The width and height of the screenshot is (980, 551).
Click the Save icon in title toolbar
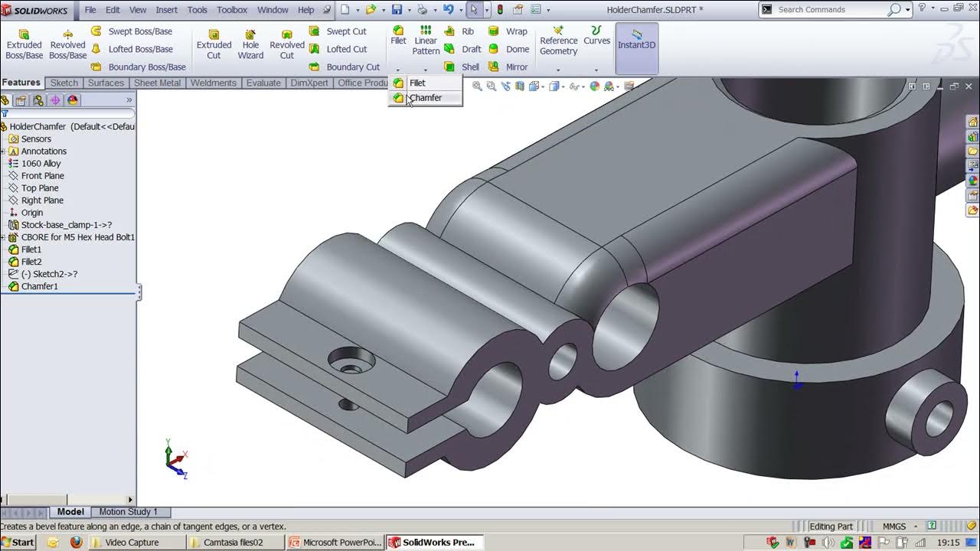tap(397, 10)
